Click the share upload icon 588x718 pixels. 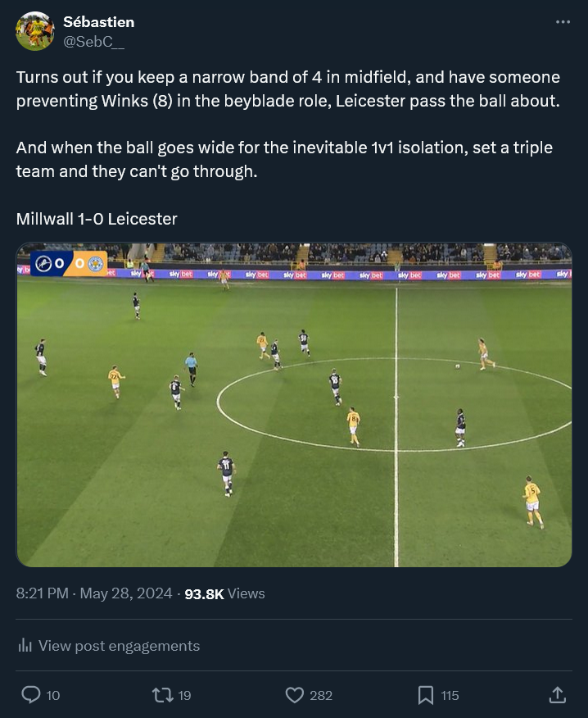(558, 695)
